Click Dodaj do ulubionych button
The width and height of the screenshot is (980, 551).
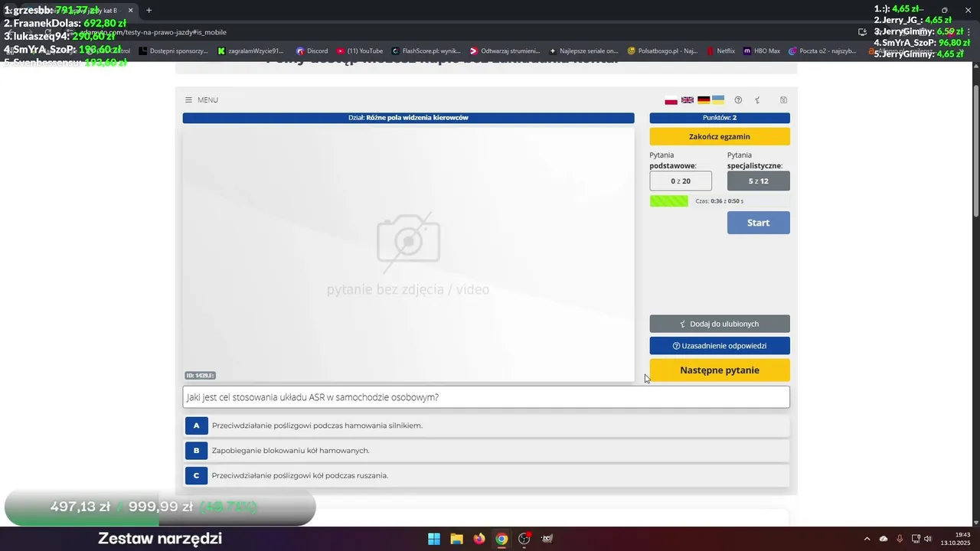(x=720, y=324)
